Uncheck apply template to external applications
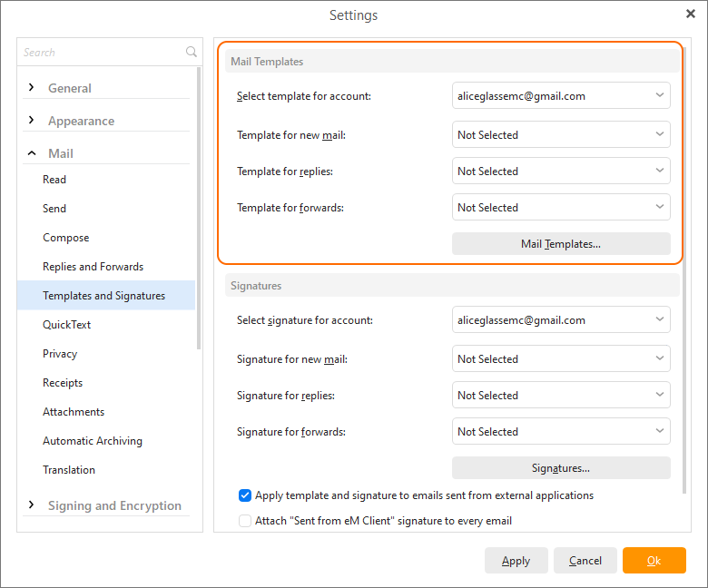The width and height of the screenshot is (708, 588). 245,495
